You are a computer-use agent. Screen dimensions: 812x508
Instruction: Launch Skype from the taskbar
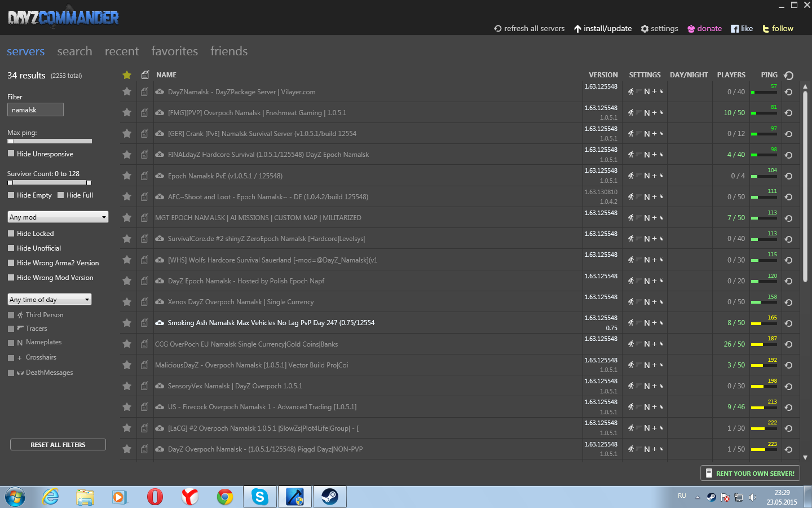(x=260, y=497)
